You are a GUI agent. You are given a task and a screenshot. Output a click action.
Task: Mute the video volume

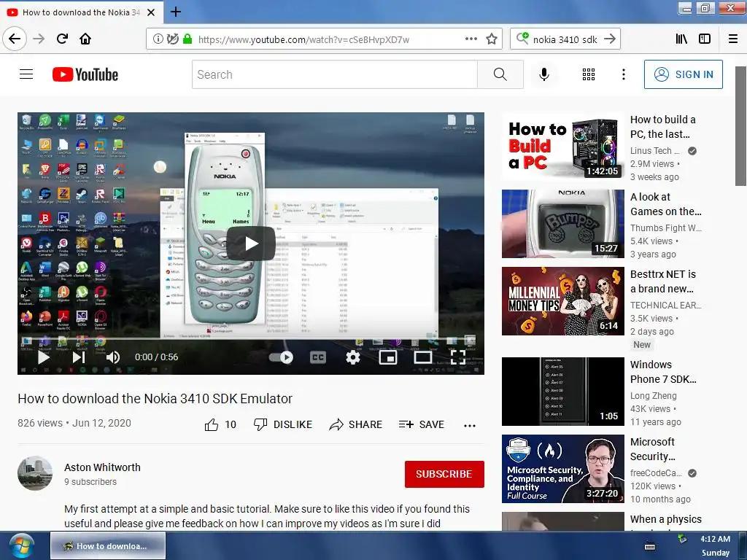point(113,357)
